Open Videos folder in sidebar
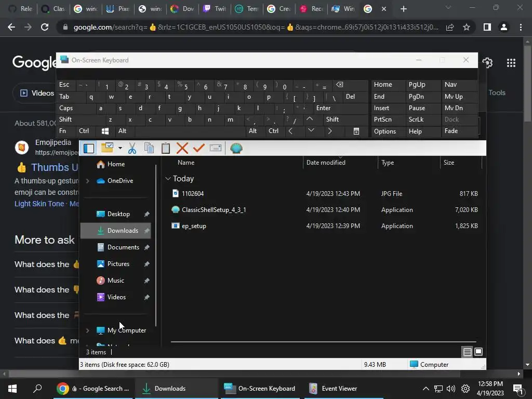532x399 pixels. tap(116, 297)
